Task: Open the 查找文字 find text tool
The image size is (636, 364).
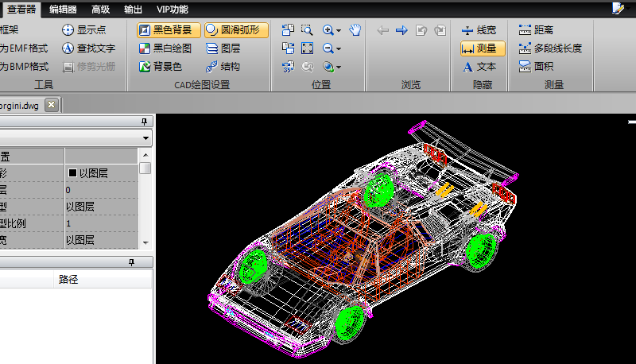Action: click(x=88, y=48)
